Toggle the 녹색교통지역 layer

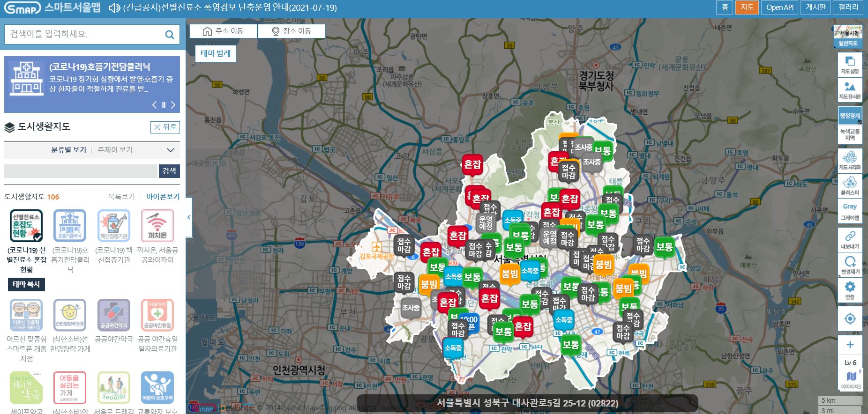click(850, 135)
